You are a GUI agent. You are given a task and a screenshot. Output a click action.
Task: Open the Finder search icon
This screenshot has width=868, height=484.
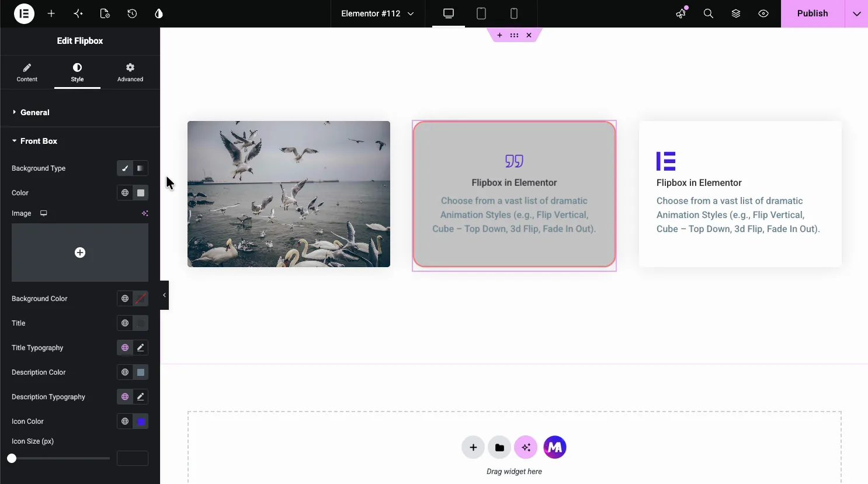709,13
